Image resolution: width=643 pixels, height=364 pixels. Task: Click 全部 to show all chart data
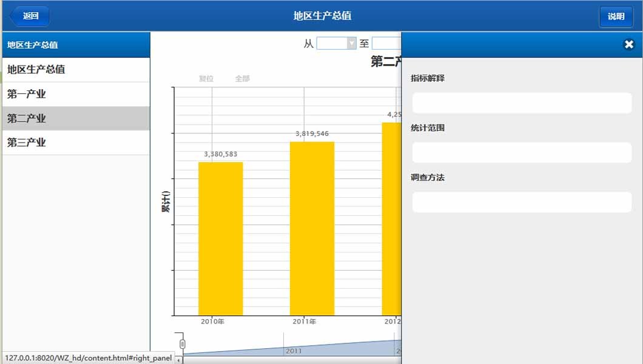241,78
